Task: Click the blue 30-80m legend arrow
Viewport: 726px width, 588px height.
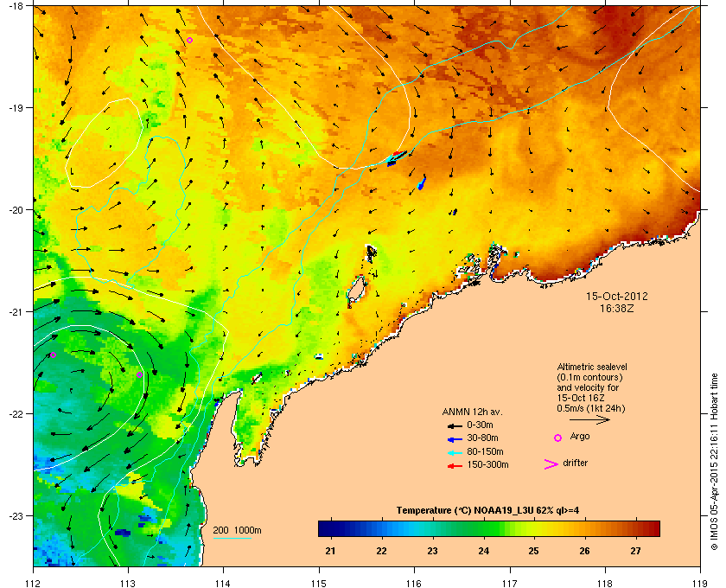Action: pyautogui.click(x=455, y=438)
